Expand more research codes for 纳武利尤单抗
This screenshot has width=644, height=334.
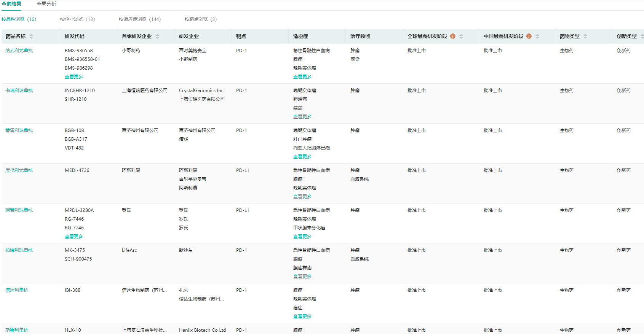pos(74,77)
